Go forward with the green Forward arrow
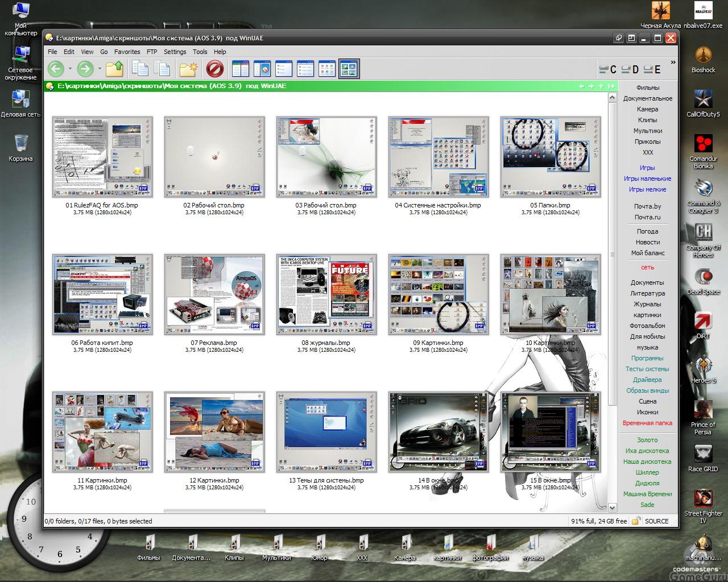The width and height of the screenshot is (728, 582). tap(85, 69)
